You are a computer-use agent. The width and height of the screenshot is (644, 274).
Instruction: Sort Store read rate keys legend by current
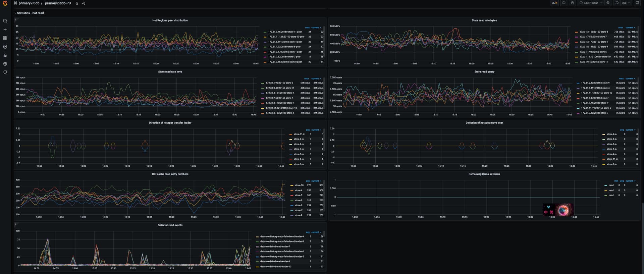click(316, 78)
